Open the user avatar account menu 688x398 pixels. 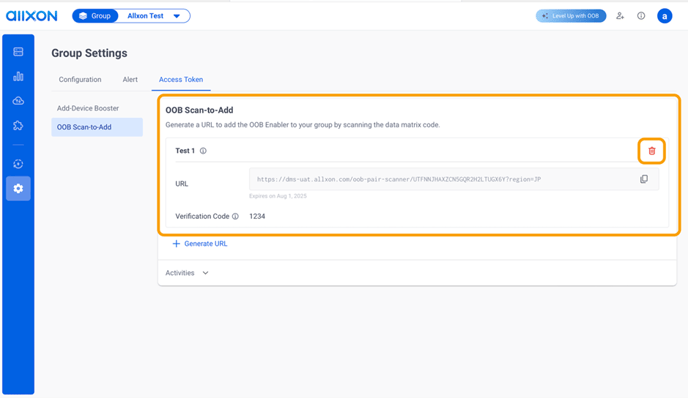pos(664,16)
